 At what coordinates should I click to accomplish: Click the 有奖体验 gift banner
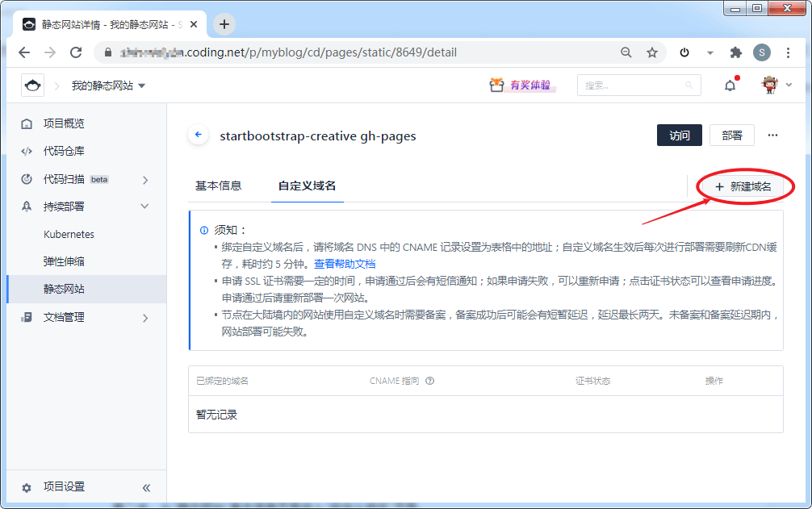522,85
